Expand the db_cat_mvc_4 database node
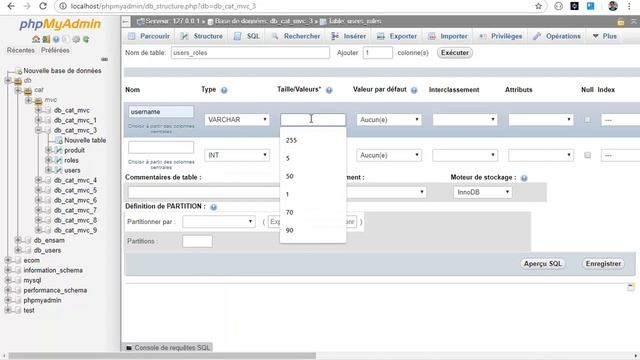The image size is (640, 360). pyautogui.click(x=38, y=180)
